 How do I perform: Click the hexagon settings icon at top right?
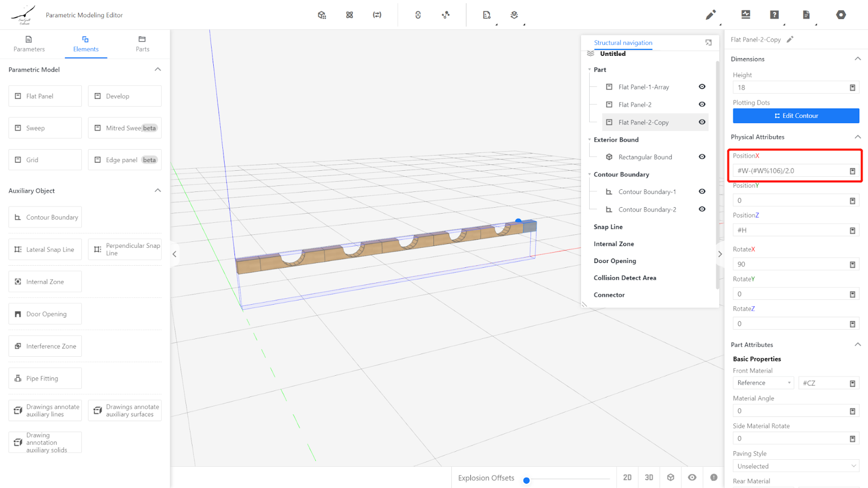pyautogui.click(x=840, y=15)
